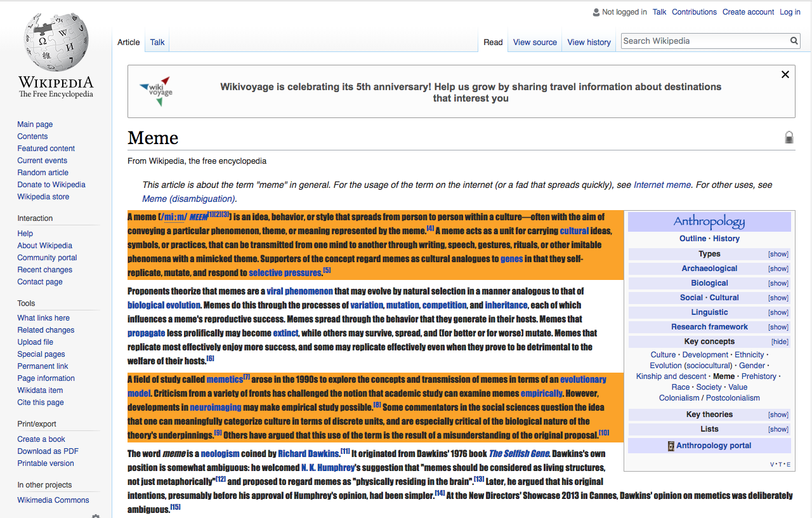Open Printable version link
Viewport: 812px width, 518px height.
click(x=46, y=463)
